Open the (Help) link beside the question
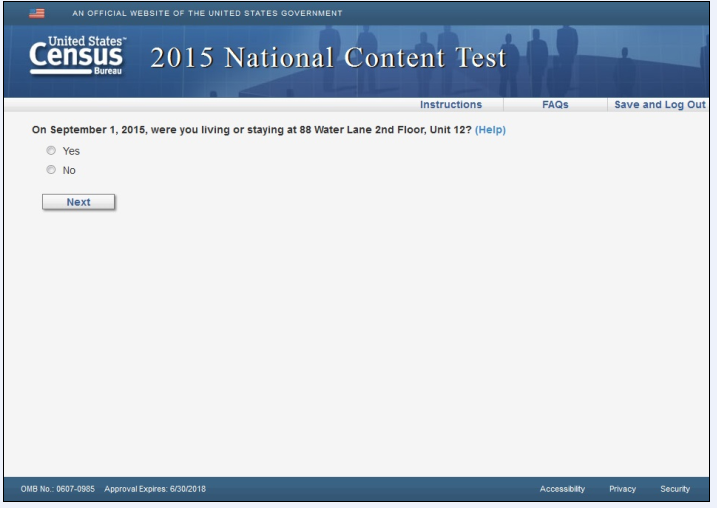This screenshot has width=717, height=508. pyautogui.click(x=490, y=130)
